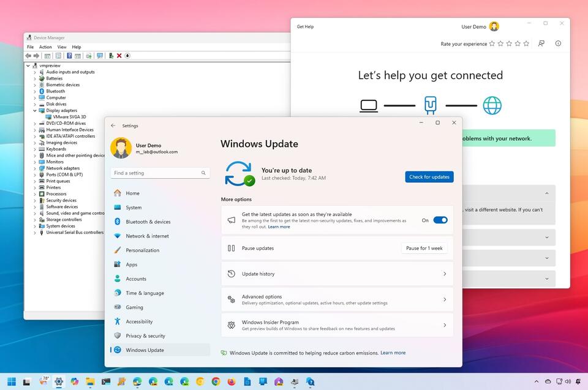Expand the Network adapters tree node
The height and width of the screenshot is (390, 588).
point(34,168)
